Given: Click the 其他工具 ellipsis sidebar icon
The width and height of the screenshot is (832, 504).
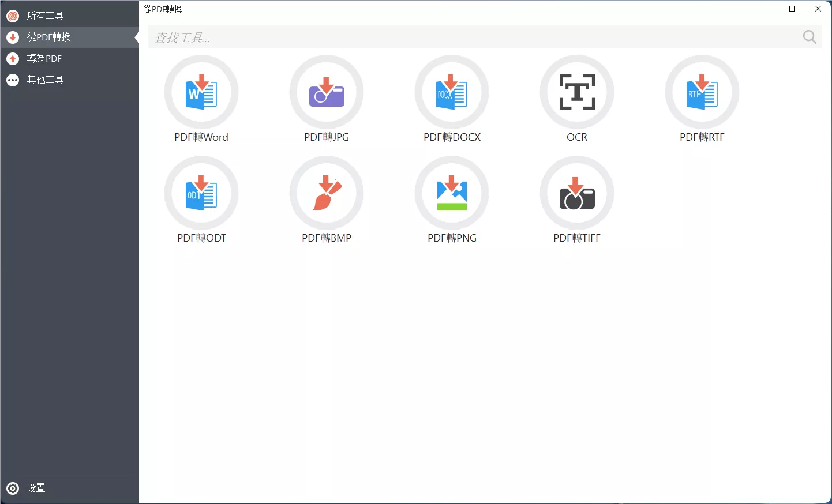Looking at the screenshot, I should 13,80.
